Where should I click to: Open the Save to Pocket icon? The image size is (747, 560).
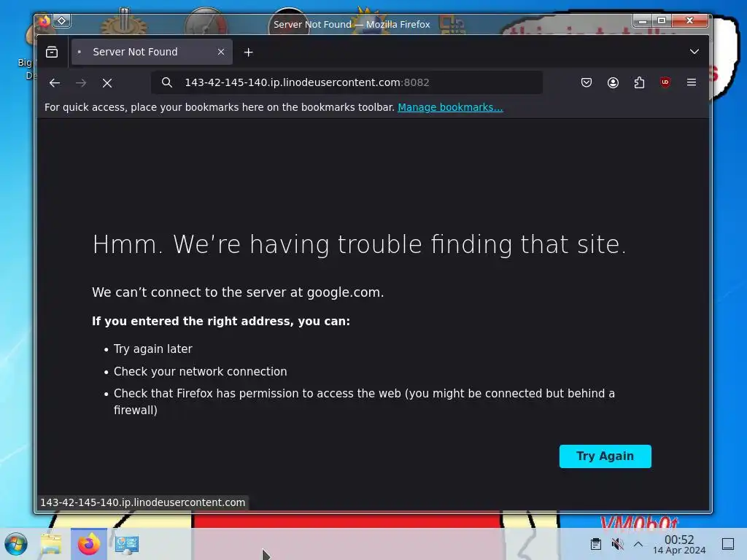[587, 82]
